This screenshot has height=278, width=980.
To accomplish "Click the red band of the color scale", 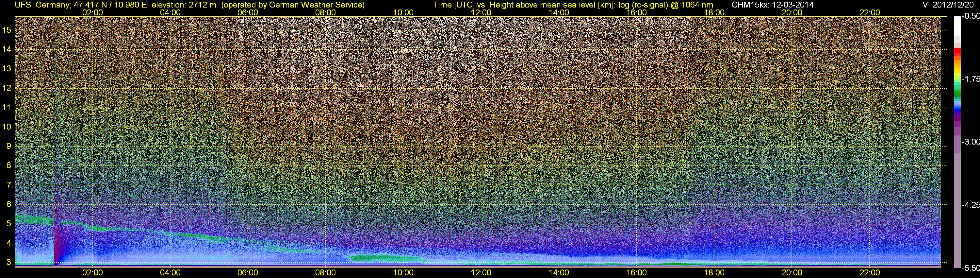I will tap(957, 53).
